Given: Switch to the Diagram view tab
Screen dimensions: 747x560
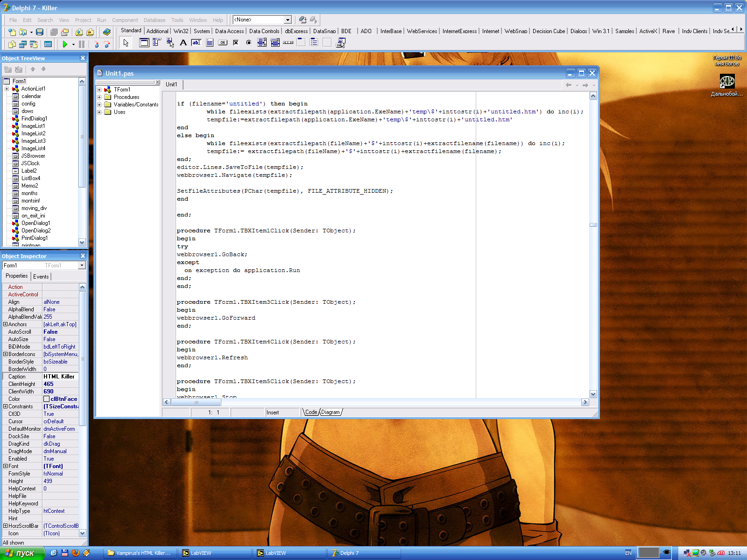Looking at the screenshot, I should click(331, 412).
